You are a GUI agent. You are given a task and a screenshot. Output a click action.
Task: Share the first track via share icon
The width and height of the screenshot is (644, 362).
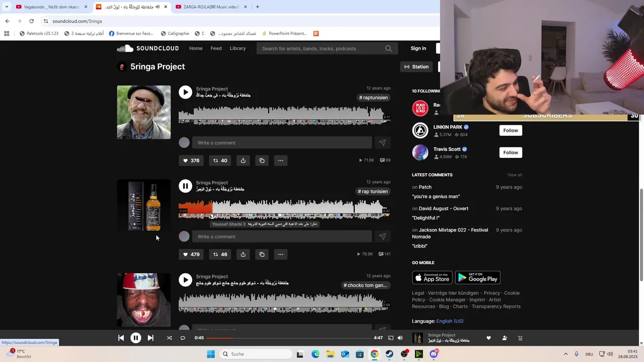243,160
